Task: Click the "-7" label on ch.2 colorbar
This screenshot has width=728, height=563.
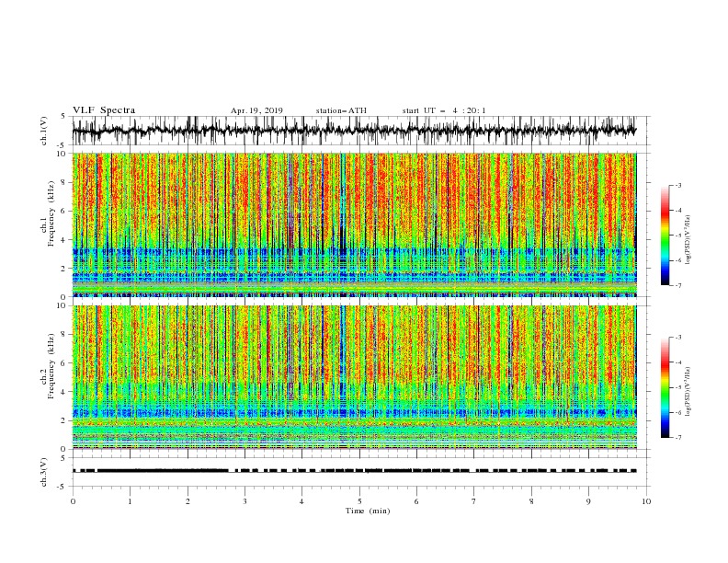Action: tap(678, 438)
